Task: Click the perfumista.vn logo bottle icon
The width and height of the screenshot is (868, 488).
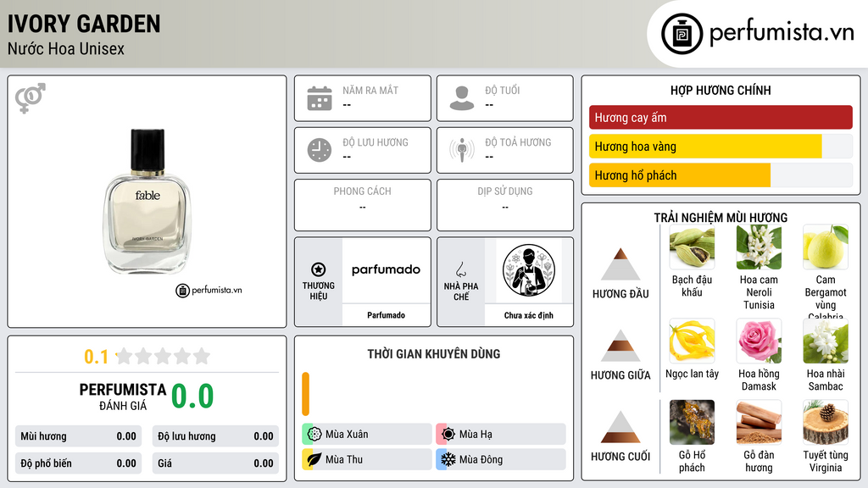Action: [682, 34]
